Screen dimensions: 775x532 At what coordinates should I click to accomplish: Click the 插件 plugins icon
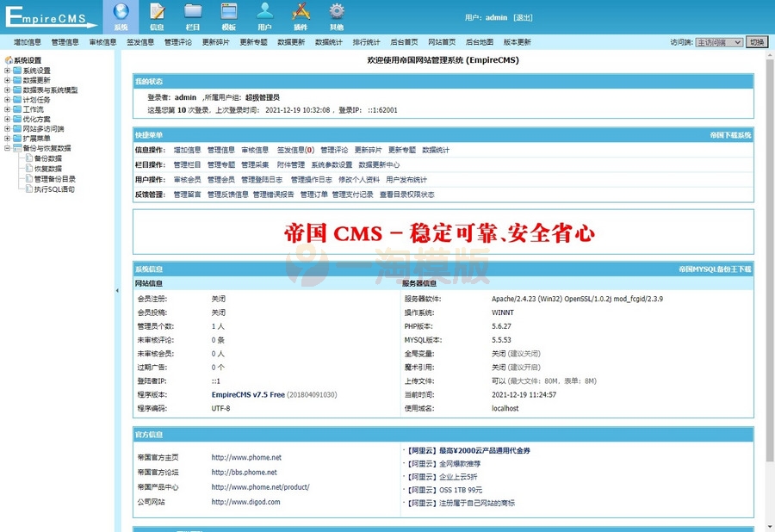pyautogui.click(x=301, y=13)
